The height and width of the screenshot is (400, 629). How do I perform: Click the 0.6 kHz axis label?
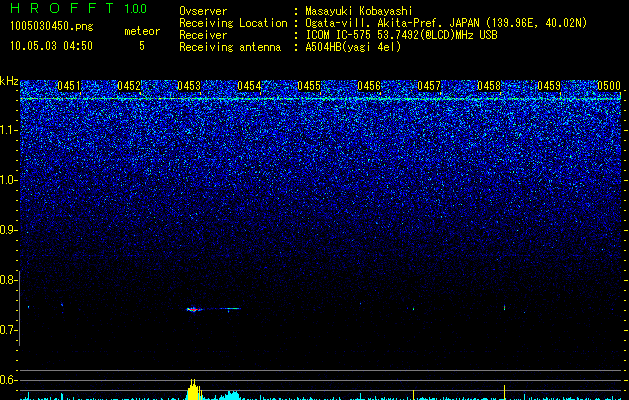click(7, 380)
